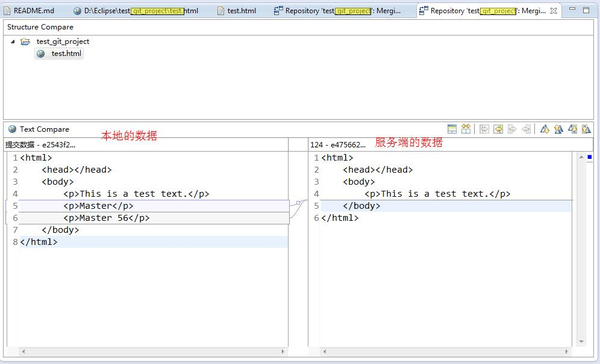Collapse the test_git_project tree node
600x364 pixels.
point(13,41)
